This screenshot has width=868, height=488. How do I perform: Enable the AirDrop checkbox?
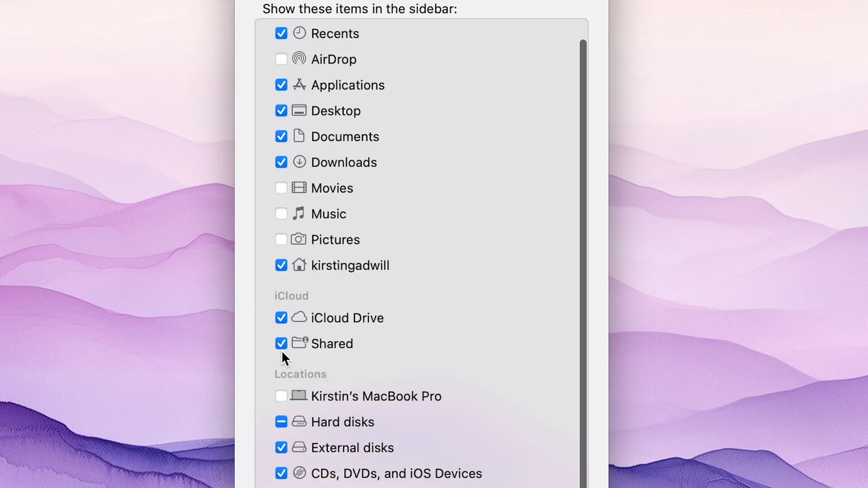pos(281,59)
